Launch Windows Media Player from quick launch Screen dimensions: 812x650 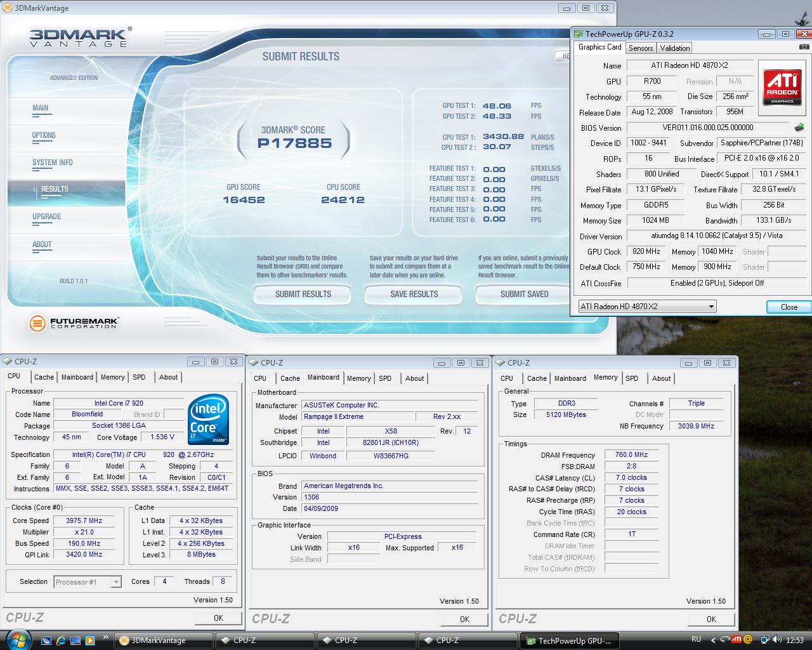click(x=89, y=640)
